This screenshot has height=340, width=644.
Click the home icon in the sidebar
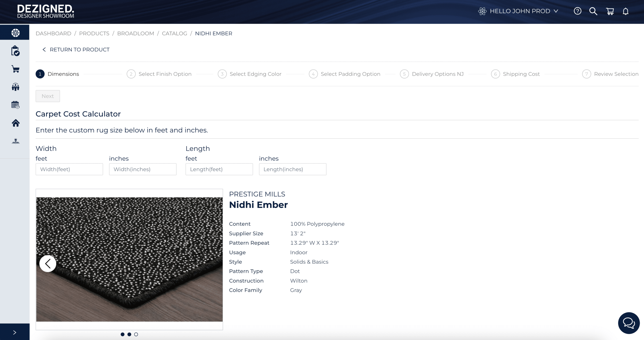pyautogui.click(x=15, y=123)
